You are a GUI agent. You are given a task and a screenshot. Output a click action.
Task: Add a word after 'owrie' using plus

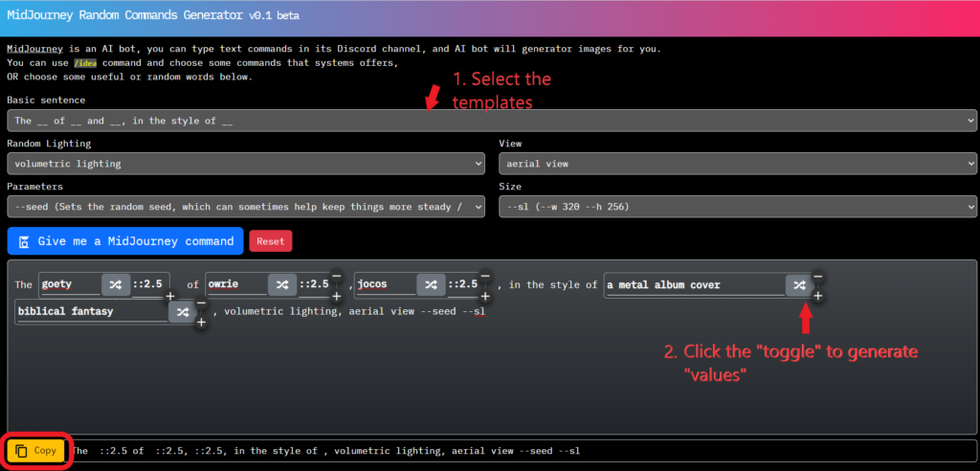pos(336,297)
